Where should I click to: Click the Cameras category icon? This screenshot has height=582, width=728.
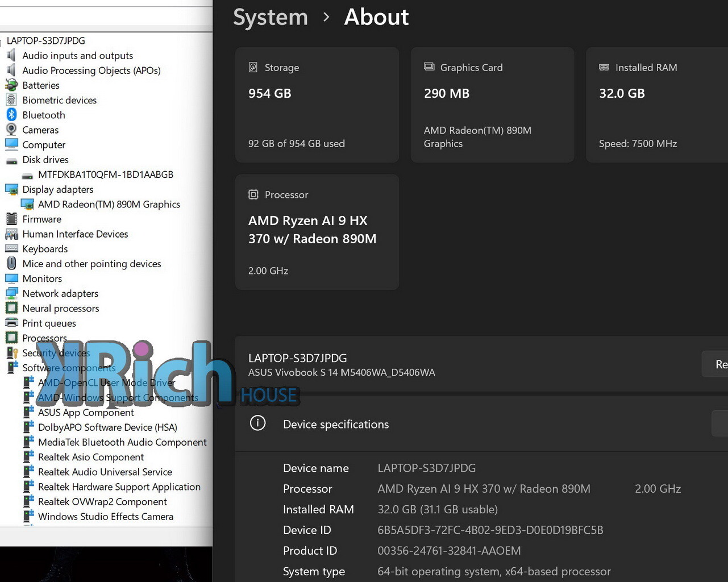tap(11, 129)
